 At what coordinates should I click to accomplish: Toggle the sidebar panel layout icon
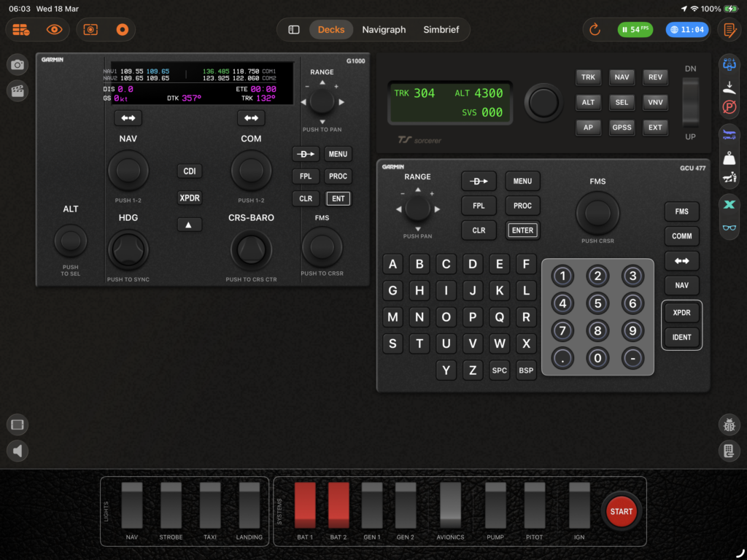294,30
